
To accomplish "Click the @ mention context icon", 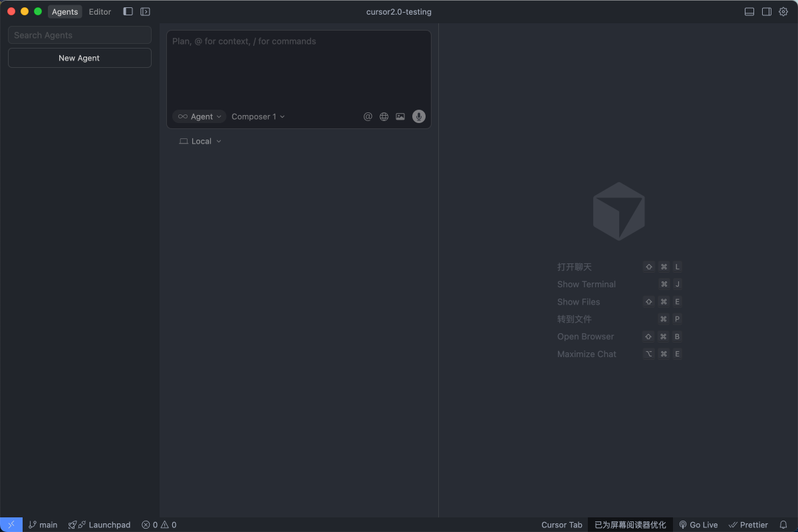I will coord(368,116).
